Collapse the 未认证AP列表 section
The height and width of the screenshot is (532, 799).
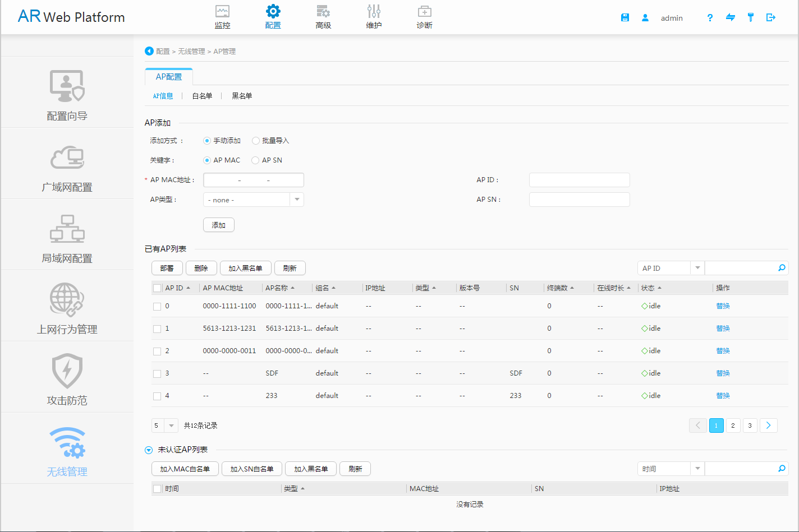coord(148,450)
